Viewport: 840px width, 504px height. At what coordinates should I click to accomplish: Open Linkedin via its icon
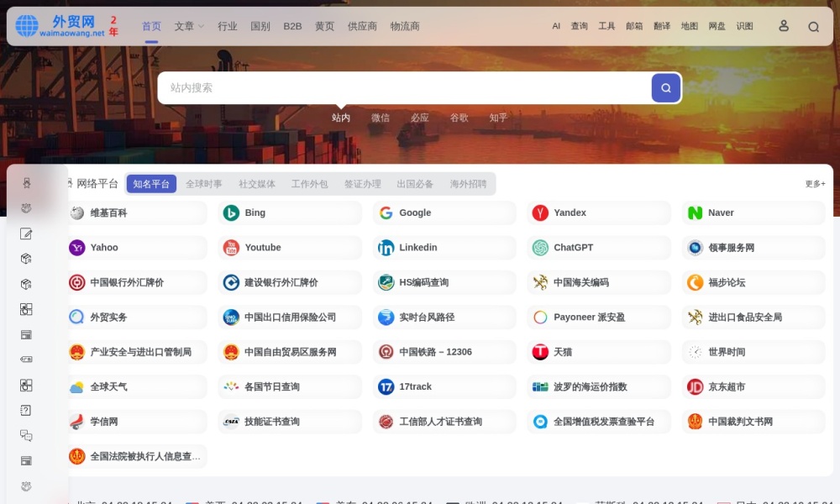pyautogui.click(x=386, y=247)
